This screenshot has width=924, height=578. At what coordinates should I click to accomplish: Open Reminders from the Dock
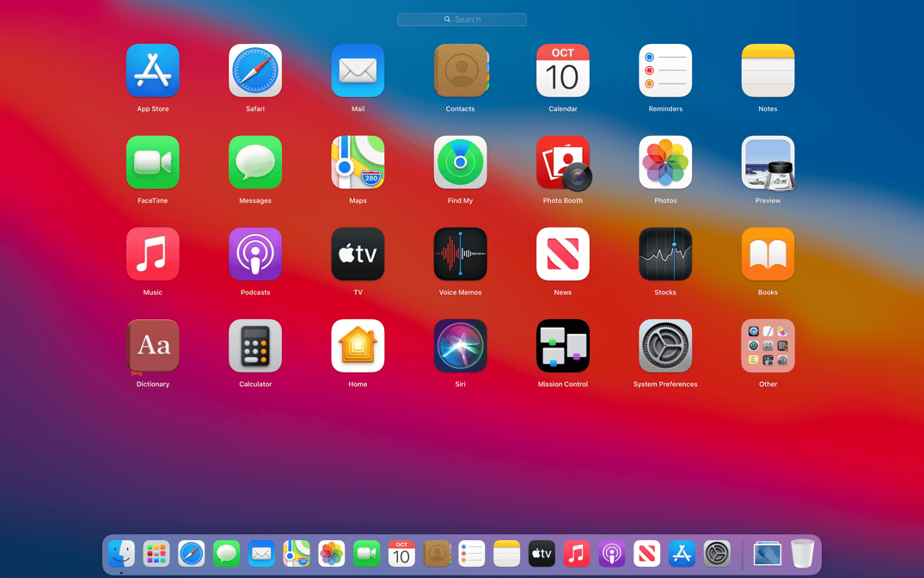(472, 554)
